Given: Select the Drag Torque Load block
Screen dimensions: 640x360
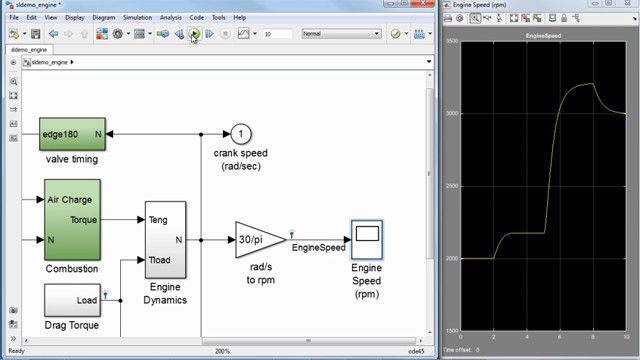Looking at the screenshot, I should pos(72,300).
